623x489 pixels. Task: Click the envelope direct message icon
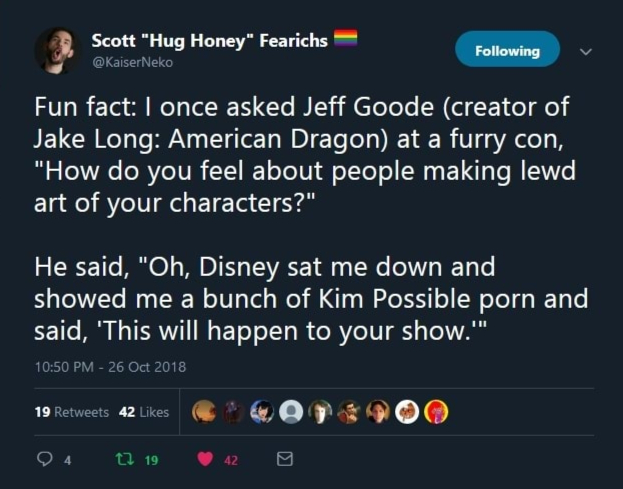click(x=284, y=461)
